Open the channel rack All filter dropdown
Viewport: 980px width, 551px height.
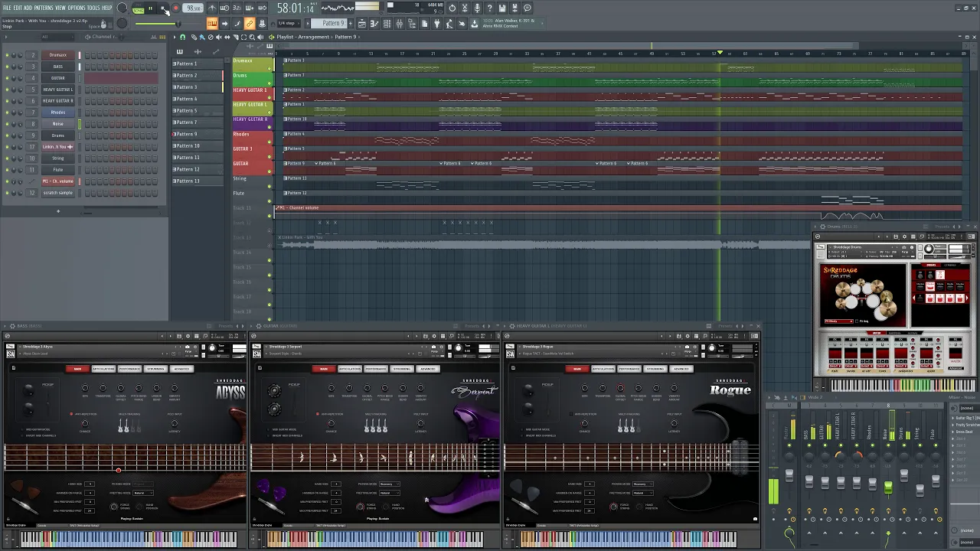[x=57, y=37]
